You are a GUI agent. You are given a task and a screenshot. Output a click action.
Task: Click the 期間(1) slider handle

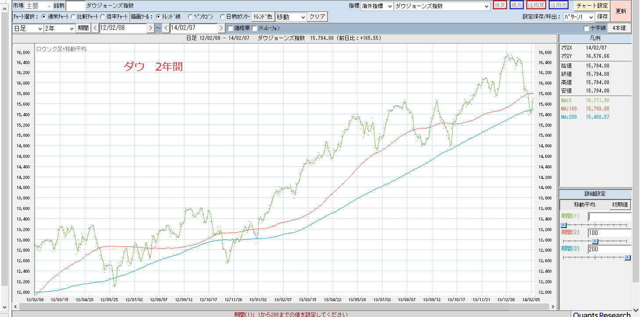pyautogui.click(x=564, y=225)
